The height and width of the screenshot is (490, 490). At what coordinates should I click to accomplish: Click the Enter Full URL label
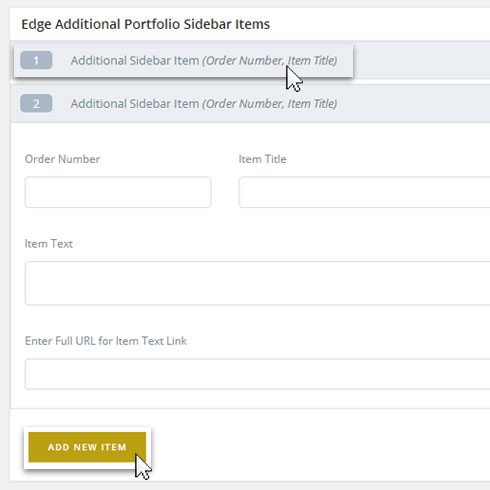coord(106,341)
